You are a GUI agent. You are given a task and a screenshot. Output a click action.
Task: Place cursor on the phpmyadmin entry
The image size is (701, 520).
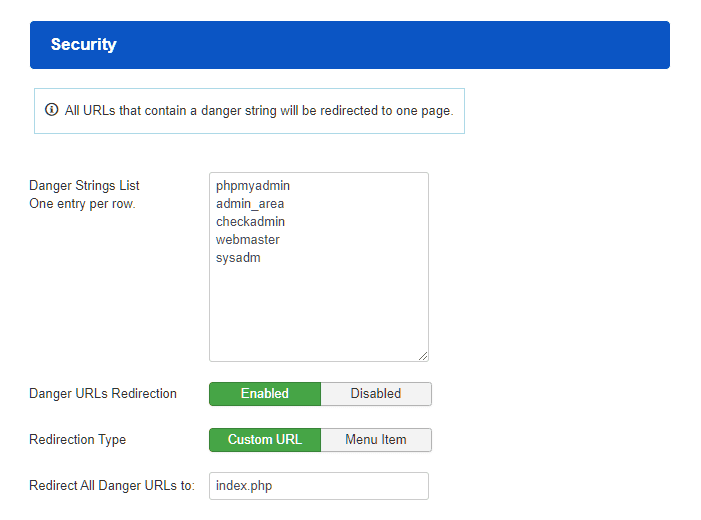tap(252, 186)
